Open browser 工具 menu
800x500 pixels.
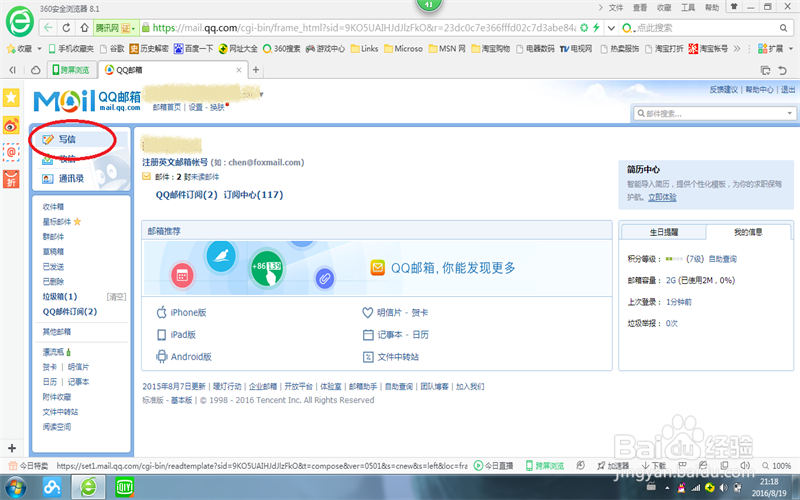pos(688,8)
